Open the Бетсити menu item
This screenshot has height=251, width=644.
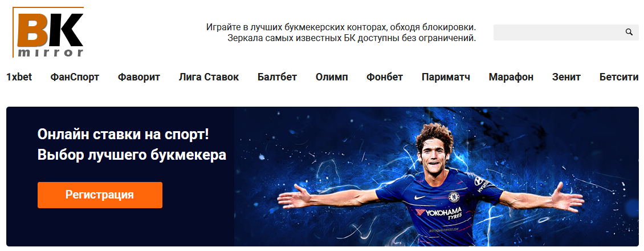619,77
